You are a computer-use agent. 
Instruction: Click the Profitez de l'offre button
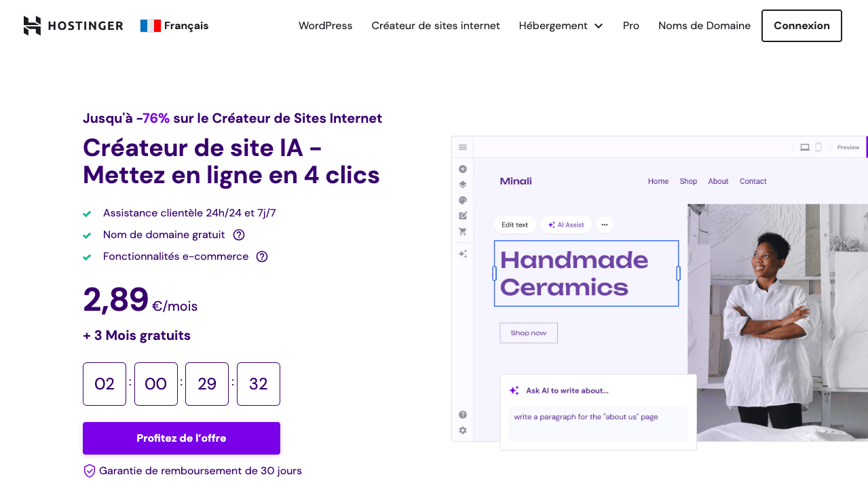[x=181, y=438]
